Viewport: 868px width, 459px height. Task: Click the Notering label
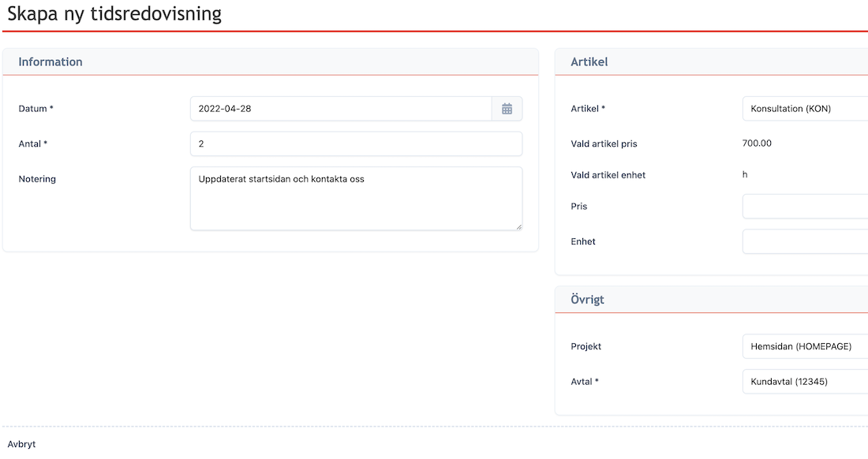click(x=37, y=179)
